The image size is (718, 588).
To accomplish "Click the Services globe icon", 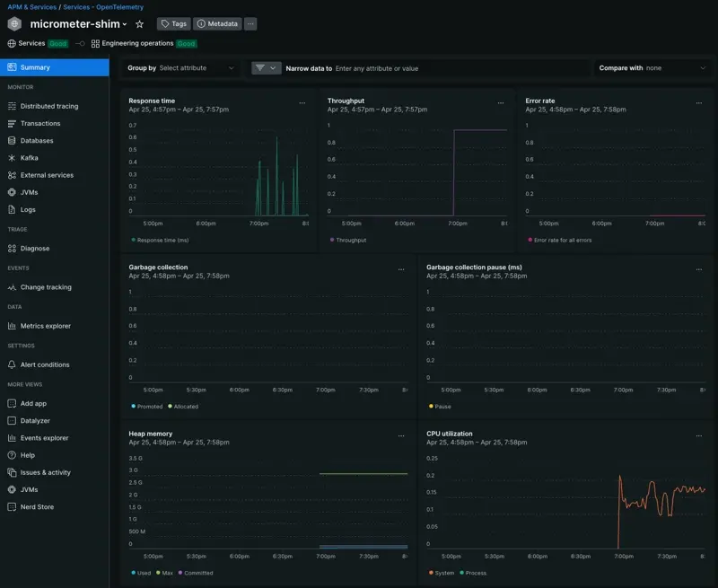I will (x=12, y=43).
